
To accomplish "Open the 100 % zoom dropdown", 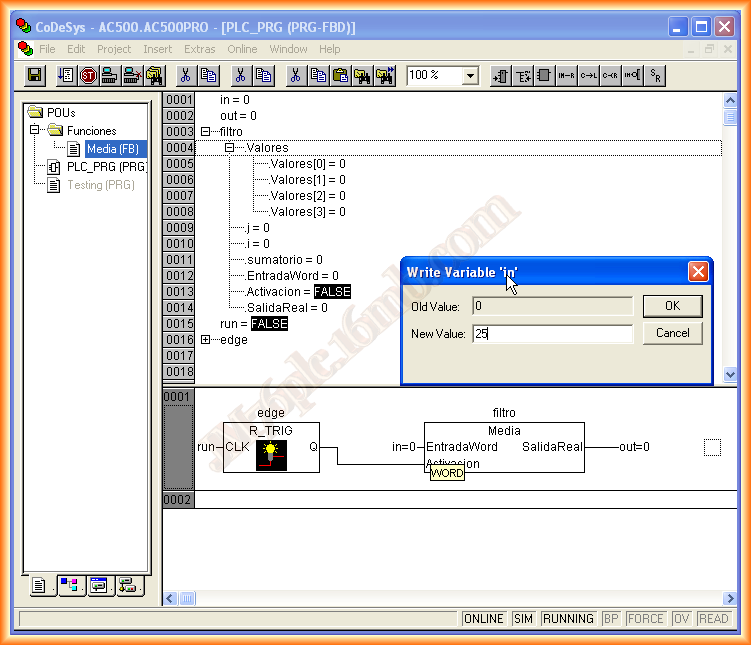I will (x=469, y=75).
